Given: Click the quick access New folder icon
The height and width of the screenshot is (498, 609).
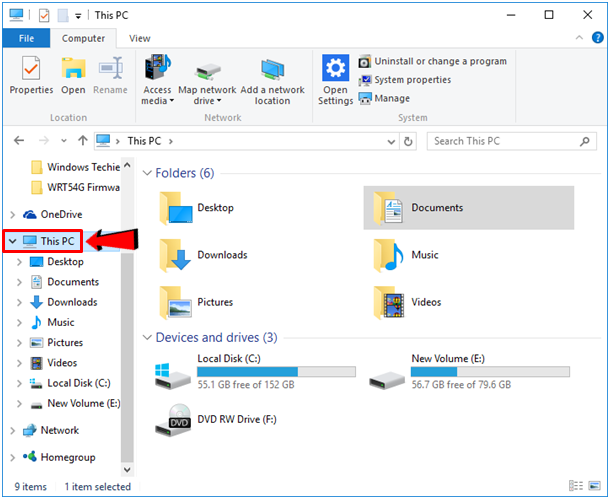Looking at the screenshot, I should 63,16.
